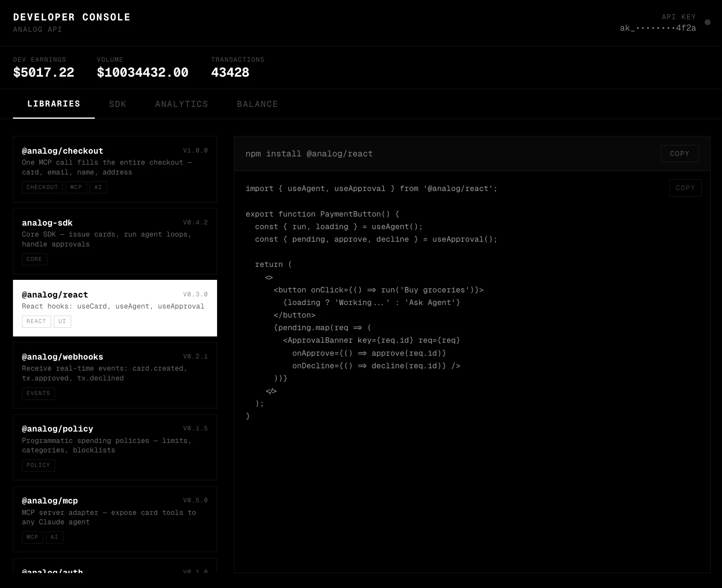This screenshot has width=722, height=588.
Task: Click version V1.0.0 on @analog/checkout
Action: (x=195, y=151)
